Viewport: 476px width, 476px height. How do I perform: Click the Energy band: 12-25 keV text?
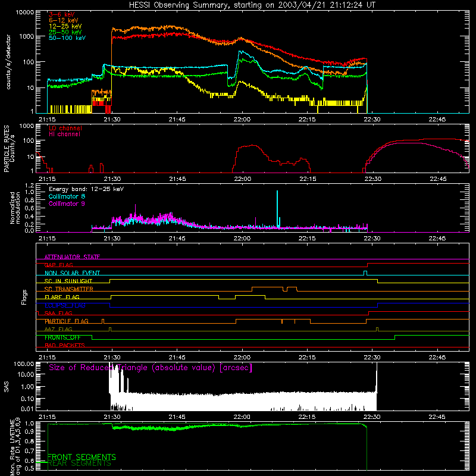coord(86,189)
